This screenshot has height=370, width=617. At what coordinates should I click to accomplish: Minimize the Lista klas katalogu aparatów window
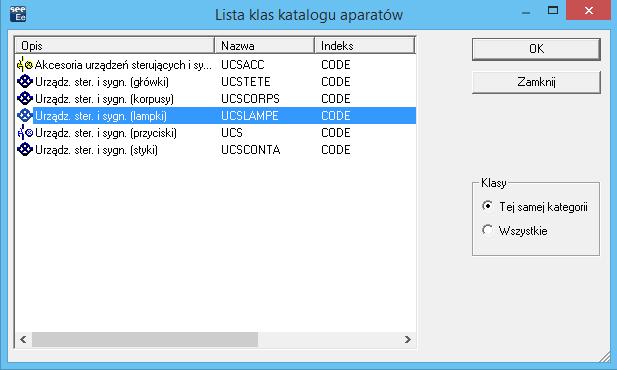526,13
